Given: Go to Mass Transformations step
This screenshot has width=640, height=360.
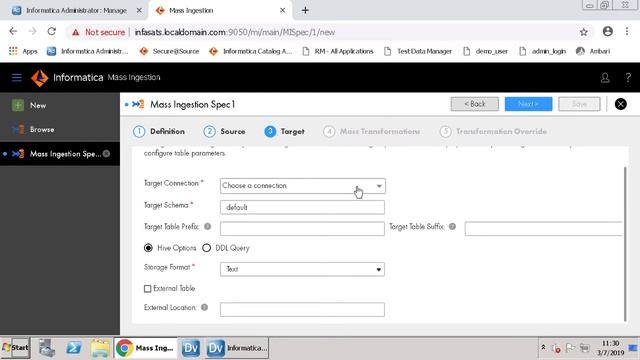Looking at the screenshot, I should tap(371, 131).
